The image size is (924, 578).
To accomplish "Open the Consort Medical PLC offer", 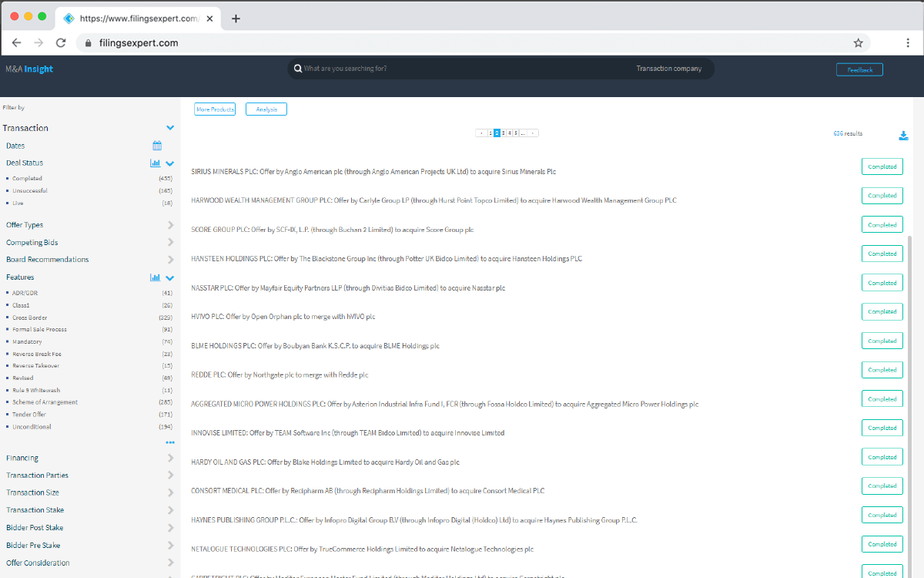I will tap(367, 491).
